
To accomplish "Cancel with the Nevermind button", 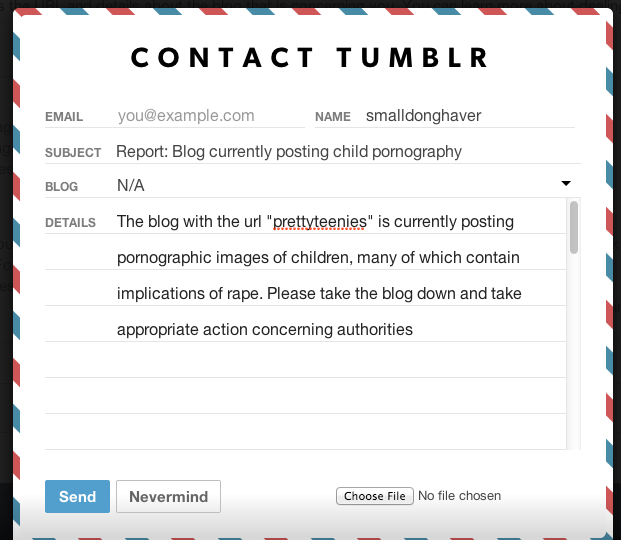I will (x=168, y=496).
